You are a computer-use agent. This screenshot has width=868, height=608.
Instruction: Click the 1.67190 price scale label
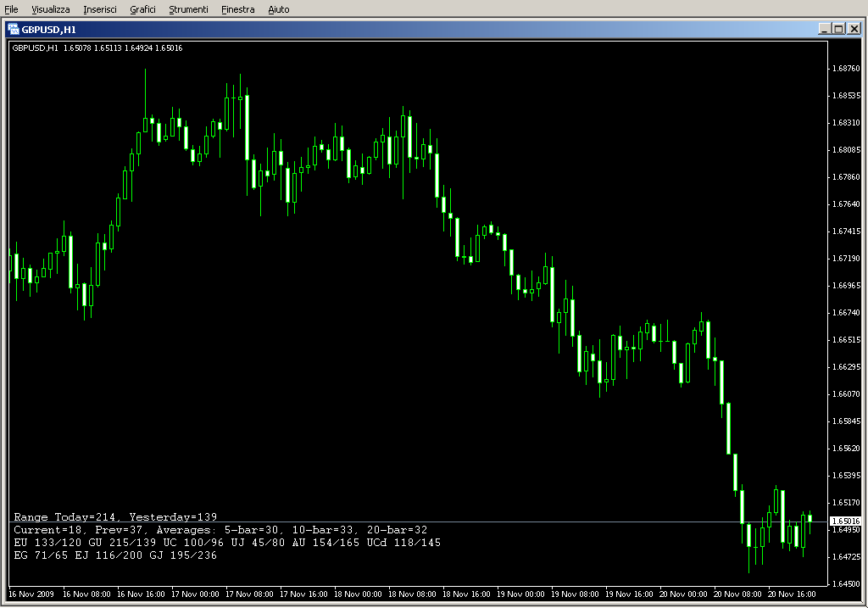[x=847, y=259]
